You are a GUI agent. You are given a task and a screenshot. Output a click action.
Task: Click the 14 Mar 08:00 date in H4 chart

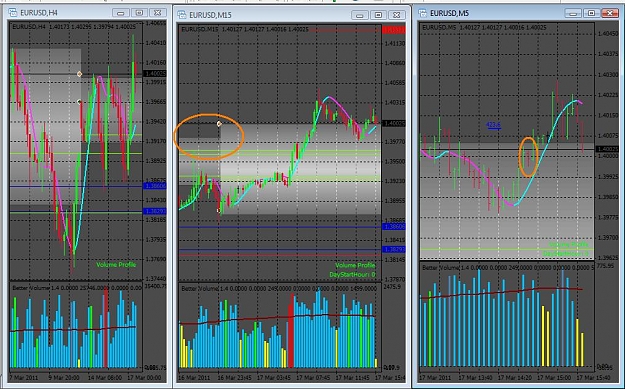click(105, 377)
